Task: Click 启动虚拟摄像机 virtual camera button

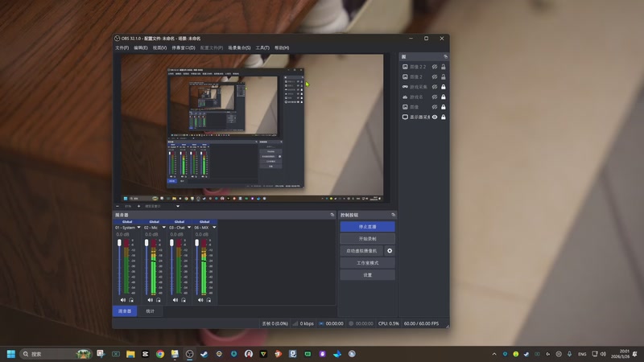Action: click(x=361, y=251)
